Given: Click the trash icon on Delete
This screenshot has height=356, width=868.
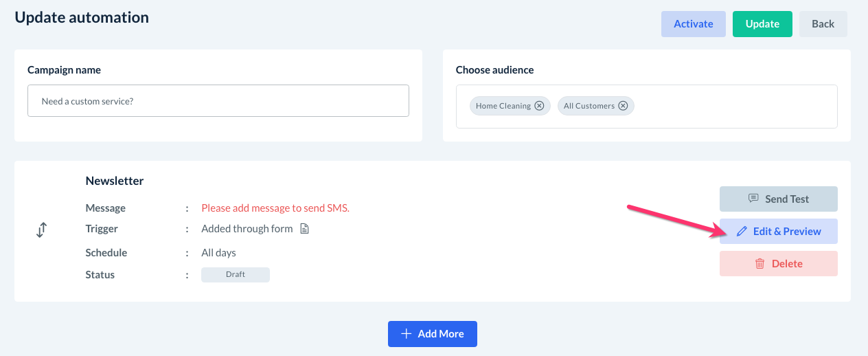Looking at the screenshot, I should click(x=760, y=264).
